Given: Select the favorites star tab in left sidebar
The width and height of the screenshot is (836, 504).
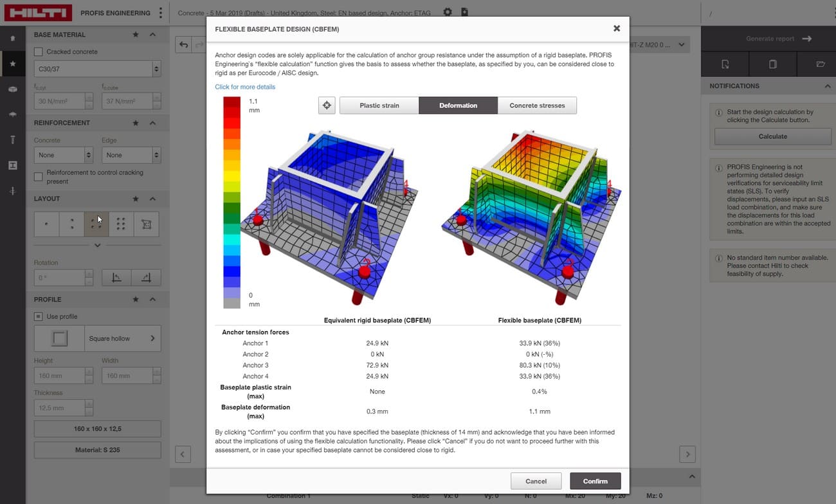Looking at the screenshot, I should tap(12, 64).
